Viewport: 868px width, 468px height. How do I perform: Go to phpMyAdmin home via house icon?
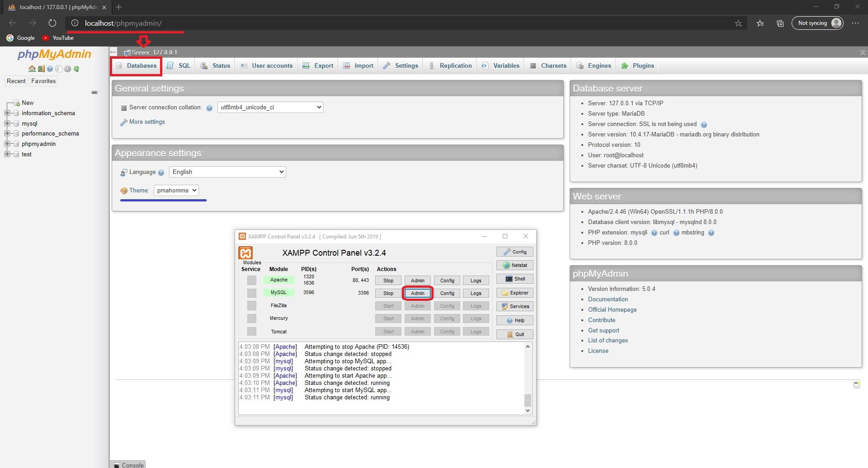[x=32, y=69]
